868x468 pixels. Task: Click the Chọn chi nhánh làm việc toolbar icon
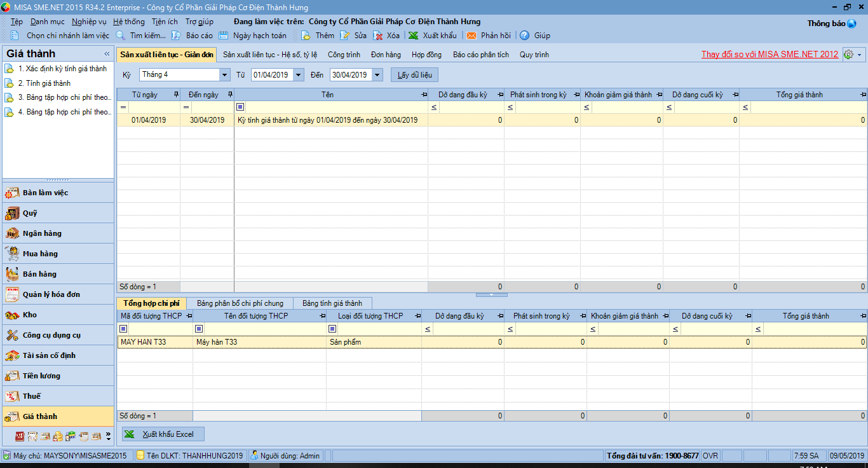pos(15,36)
